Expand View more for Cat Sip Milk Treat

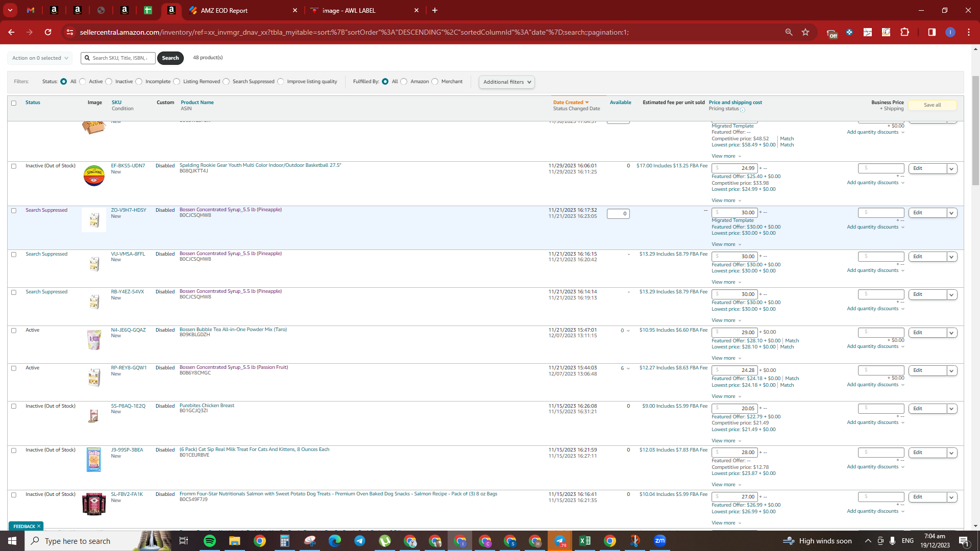click(726, 485)
